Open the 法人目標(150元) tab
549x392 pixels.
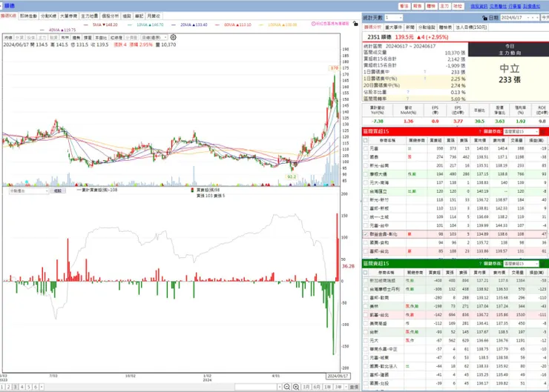click(471, 27)
